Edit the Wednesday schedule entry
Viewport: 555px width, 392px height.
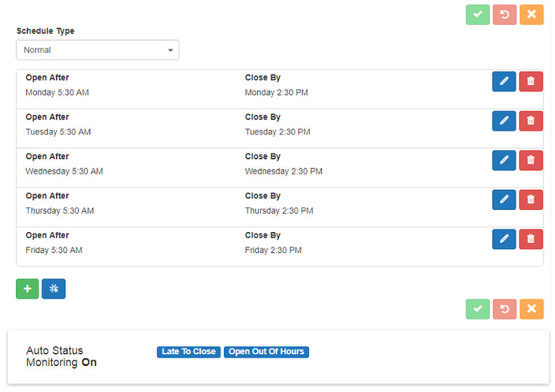[x=504, y=160]
